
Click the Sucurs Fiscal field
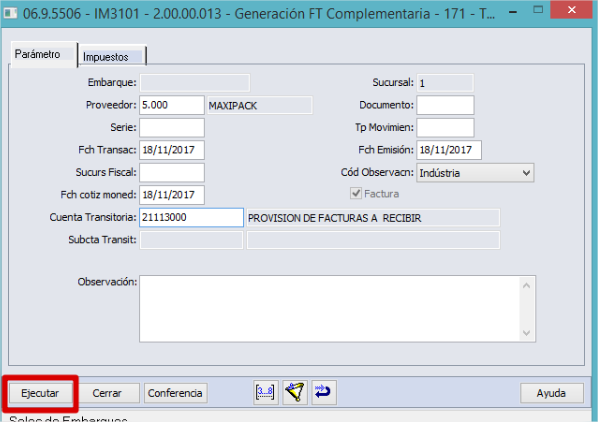(172, 172)
